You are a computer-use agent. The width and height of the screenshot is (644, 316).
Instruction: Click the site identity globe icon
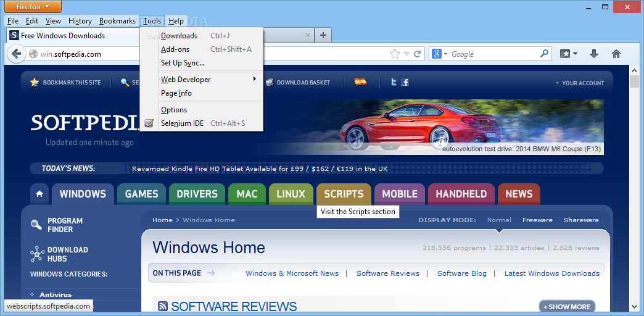(33, 54)
